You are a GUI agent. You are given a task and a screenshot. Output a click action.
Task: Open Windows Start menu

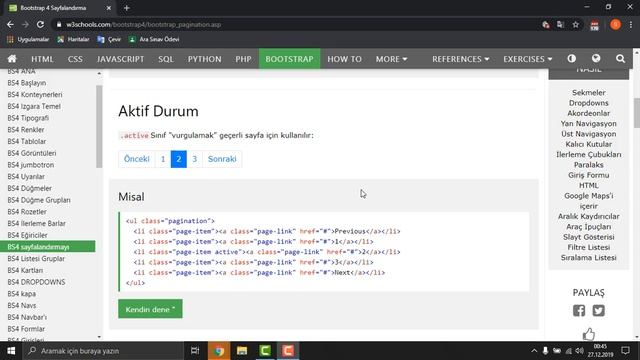tap(11, 351)
